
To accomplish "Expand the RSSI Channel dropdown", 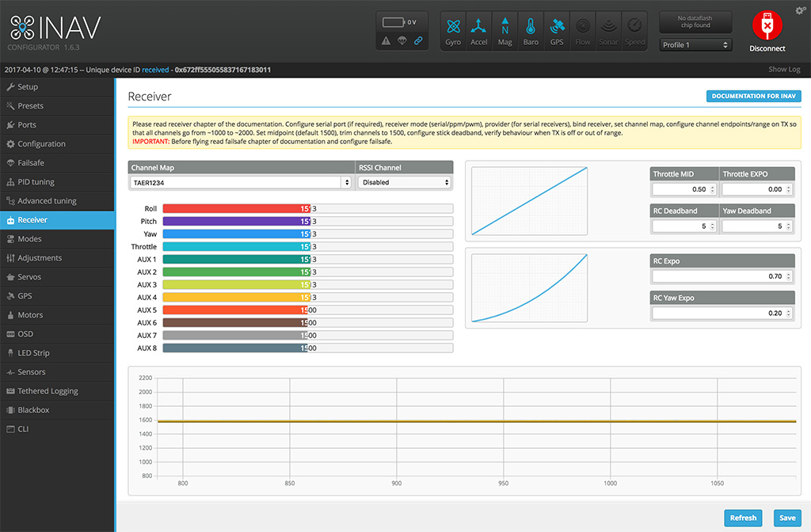I will pyautogui.click(x=404, y=182).
